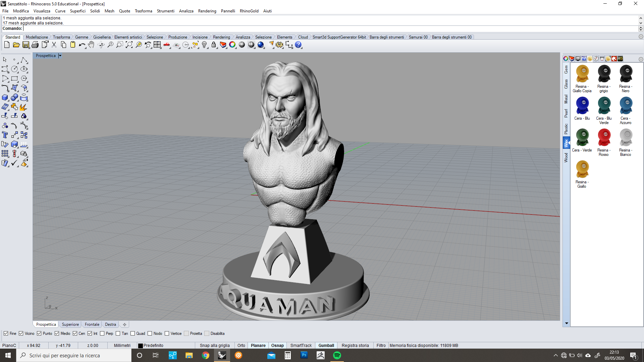
Task: Open the Help question mark icon
Action: coord(298,45)
